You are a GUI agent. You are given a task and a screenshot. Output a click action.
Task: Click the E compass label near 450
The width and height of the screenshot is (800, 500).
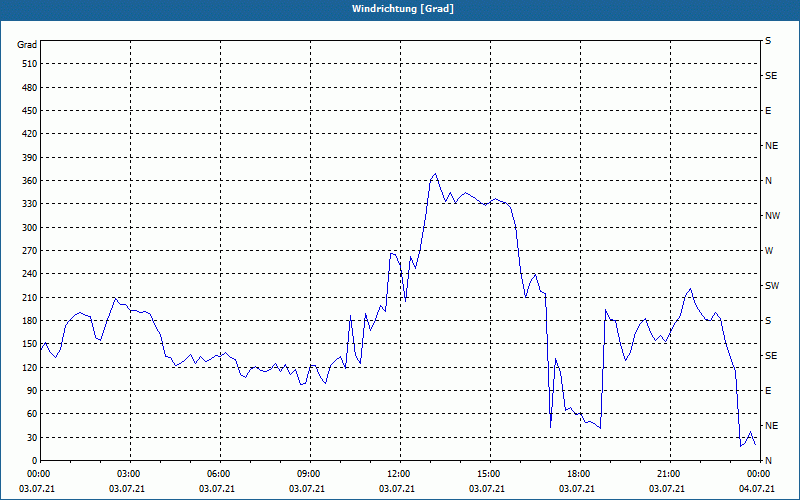click(768, 111)
